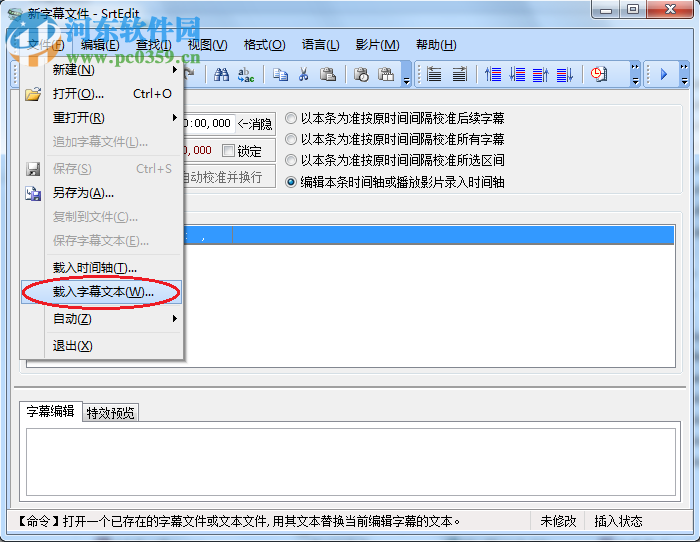Select 以本条为准按原时间间隔校准所有字幕 radio

click(291, 139)
